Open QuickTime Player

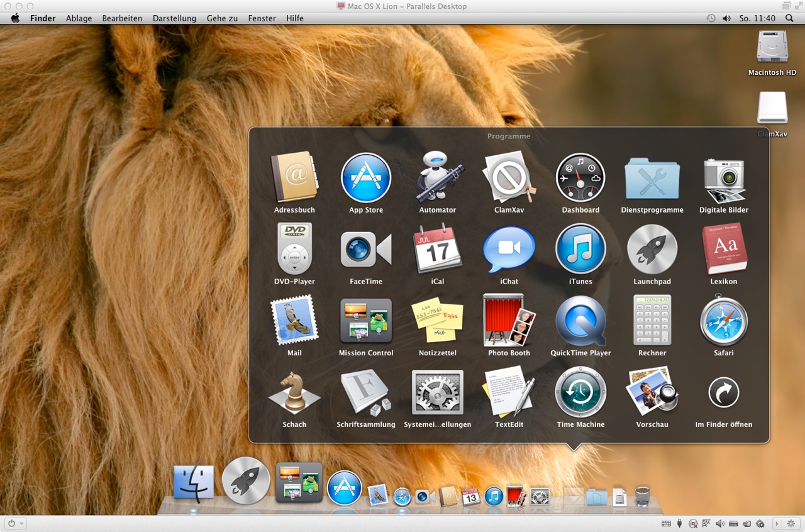pos(580,321)
